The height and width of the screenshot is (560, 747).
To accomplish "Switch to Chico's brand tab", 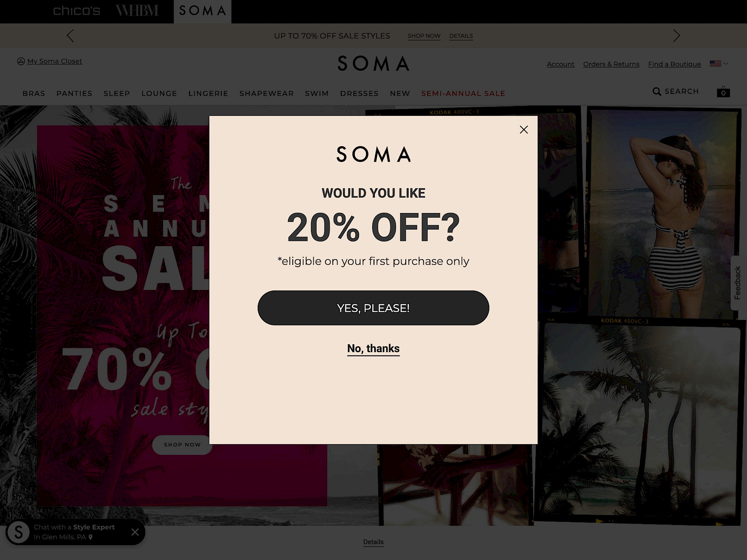I will tap(77, 11).
